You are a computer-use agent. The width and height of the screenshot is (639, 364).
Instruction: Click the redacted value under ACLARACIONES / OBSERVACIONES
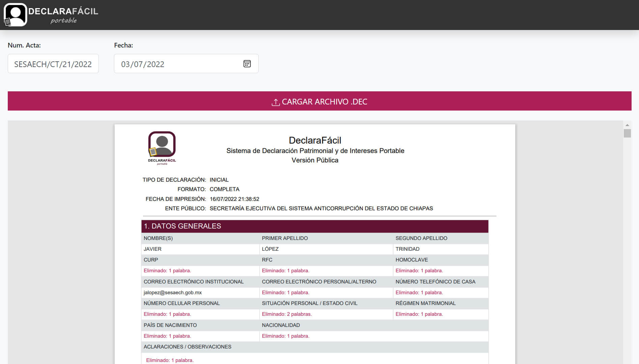[170, 360]
